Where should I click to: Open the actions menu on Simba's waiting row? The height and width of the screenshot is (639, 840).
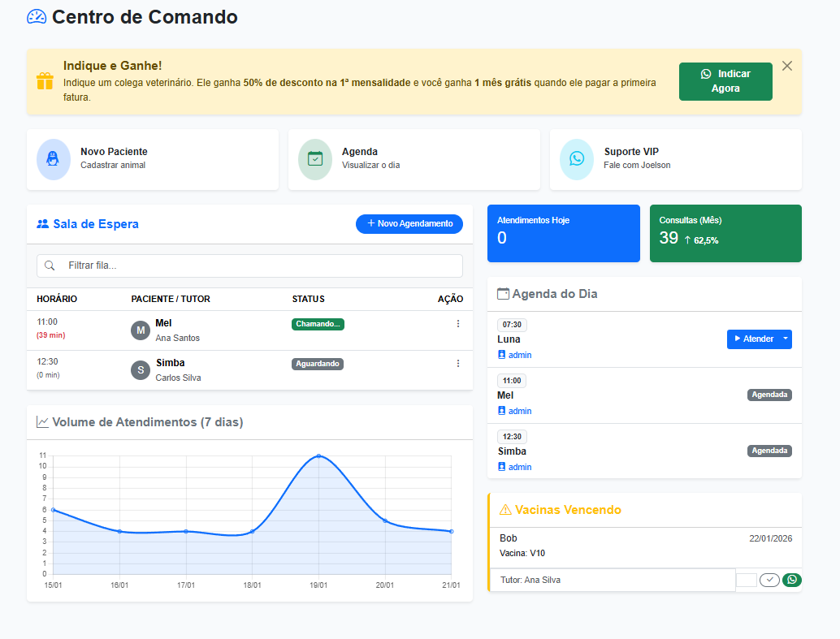pos(457,363)
